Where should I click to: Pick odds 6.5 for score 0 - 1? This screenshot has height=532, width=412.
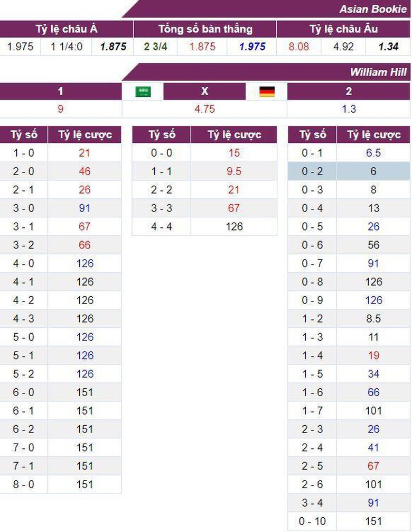click(374, 153)
